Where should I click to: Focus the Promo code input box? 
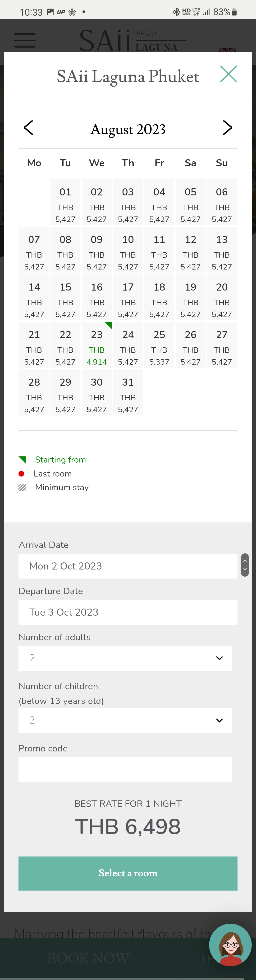pyautogui.click(x=125, y=769)
